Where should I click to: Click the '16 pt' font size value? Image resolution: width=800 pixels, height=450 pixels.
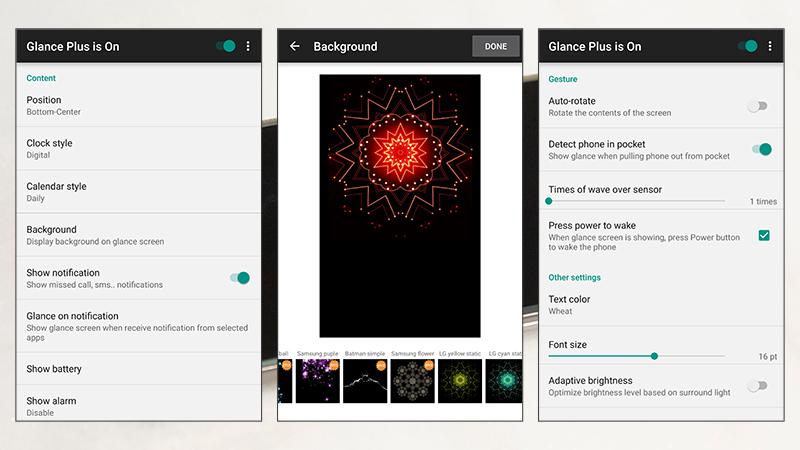767,357
